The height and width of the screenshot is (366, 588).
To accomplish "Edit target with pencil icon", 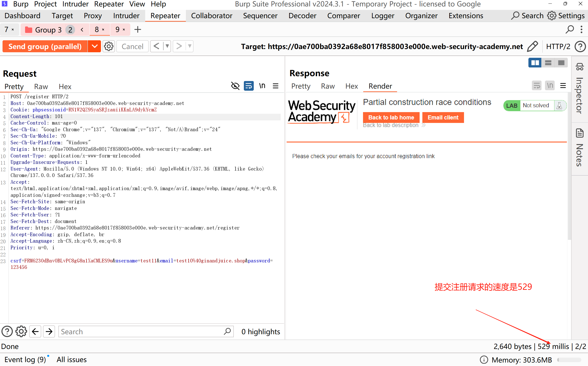I will [x=533, y=46].
